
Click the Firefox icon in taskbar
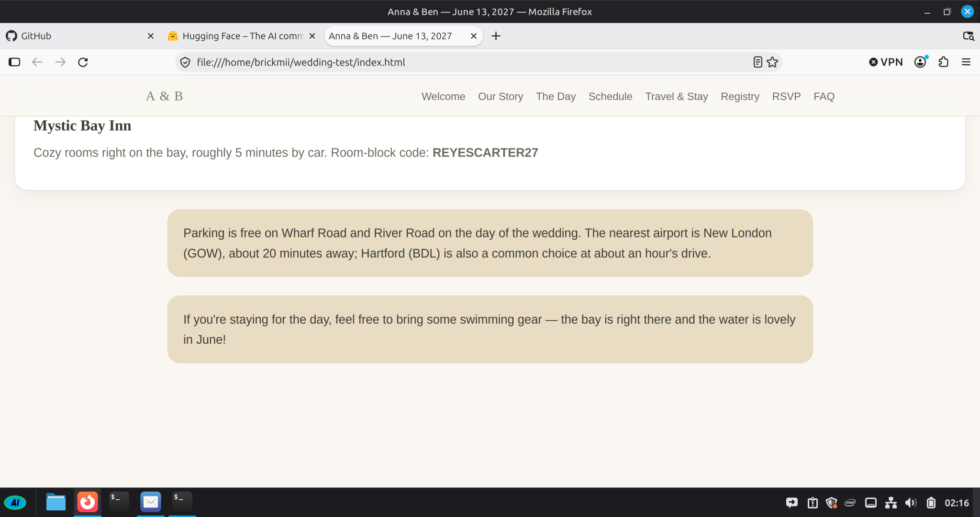(x=88, y=502)
